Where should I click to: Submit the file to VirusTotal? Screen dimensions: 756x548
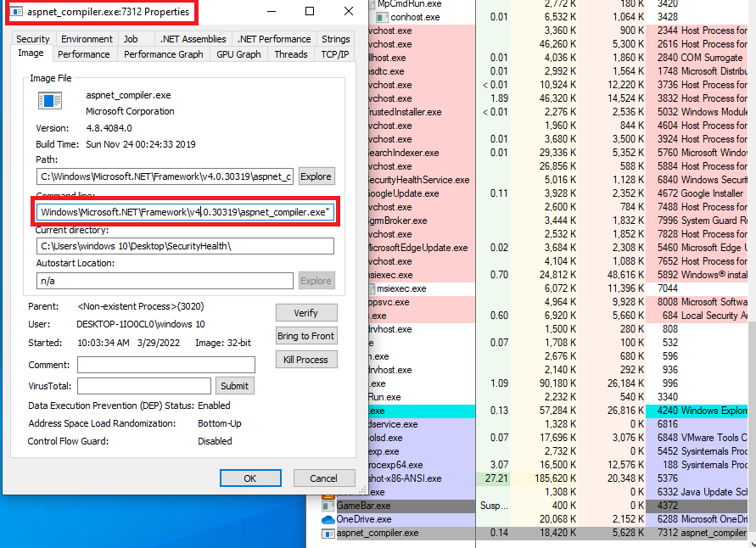234,386
